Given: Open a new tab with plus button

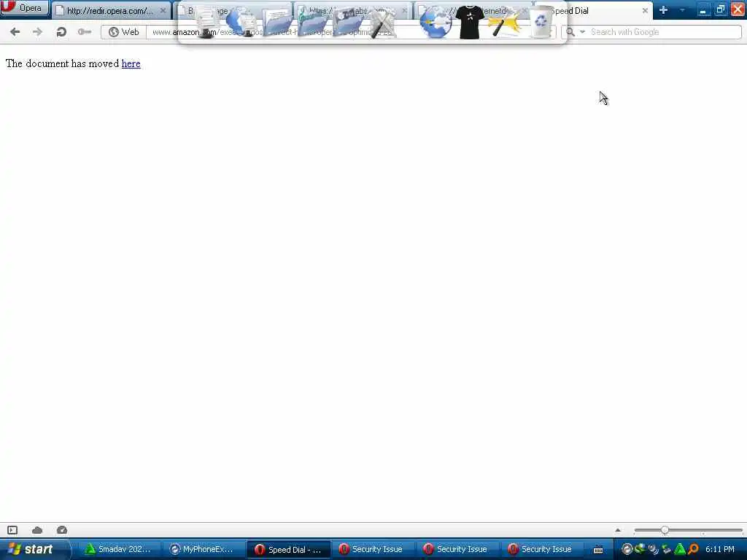Looking at the screenshot, I should [x=663, y=10].
